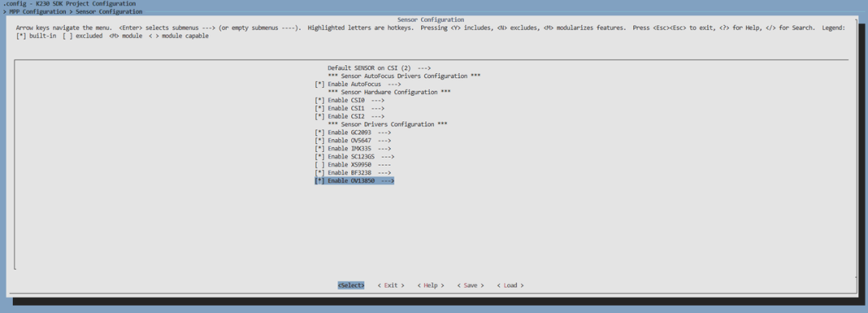Click 'Sensor Drivers Configuration' comment line
868x313 pixels.
tap(387, 125)
